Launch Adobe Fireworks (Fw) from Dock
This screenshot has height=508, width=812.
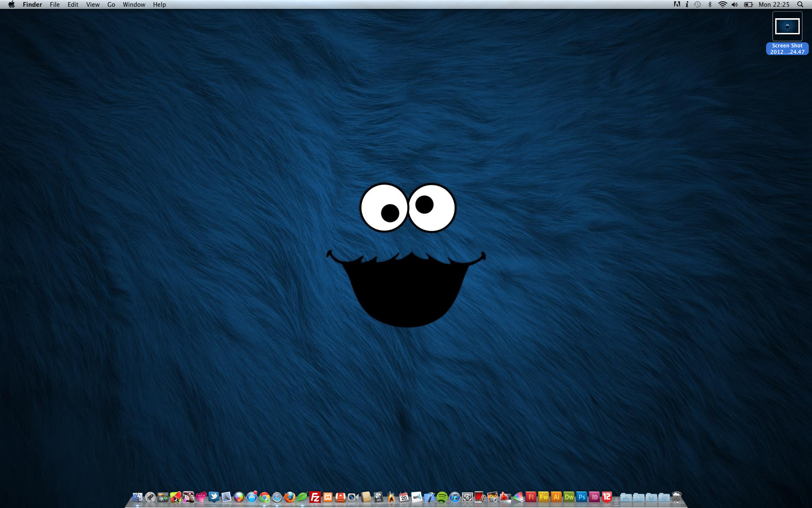coord(543,497)
